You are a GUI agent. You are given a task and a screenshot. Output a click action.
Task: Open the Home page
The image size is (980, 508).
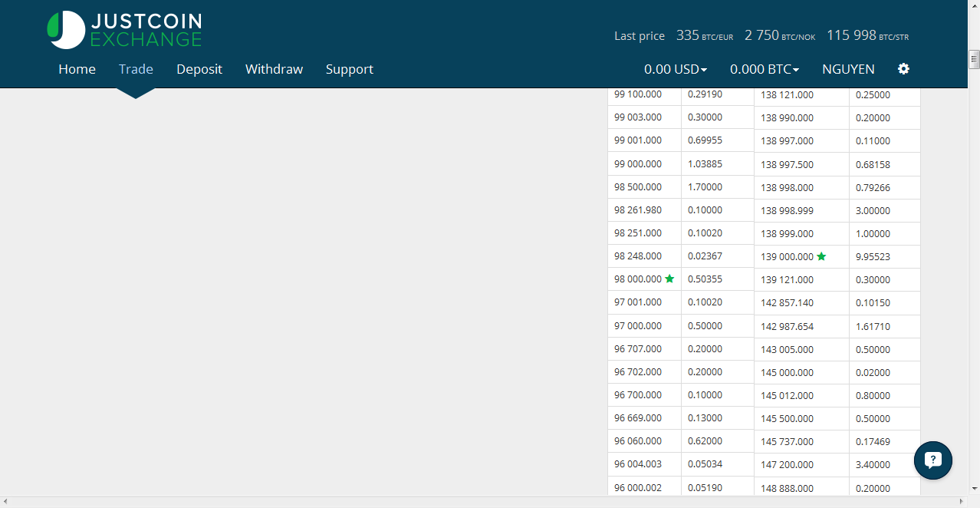77,69
